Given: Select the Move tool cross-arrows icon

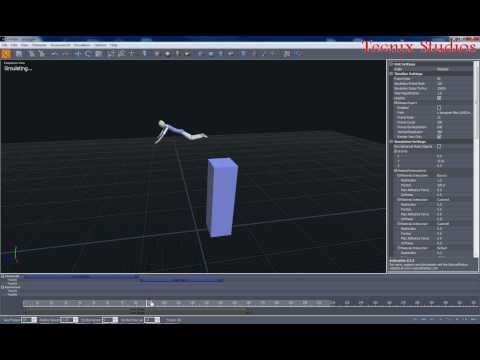Looking at the screenshot, I should [x=77, y=53].
